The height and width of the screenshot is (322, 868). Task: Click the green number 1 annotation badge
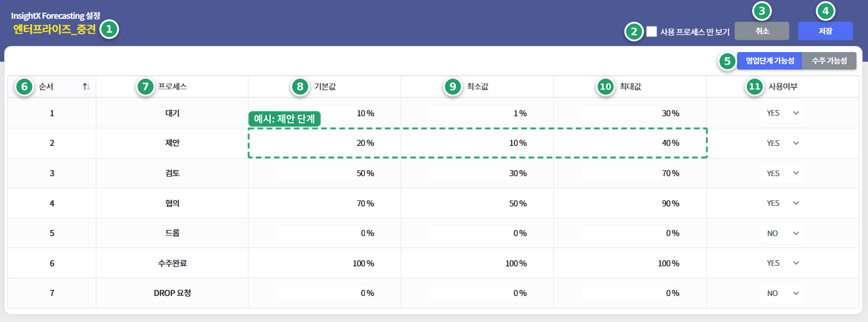point(109,28)
